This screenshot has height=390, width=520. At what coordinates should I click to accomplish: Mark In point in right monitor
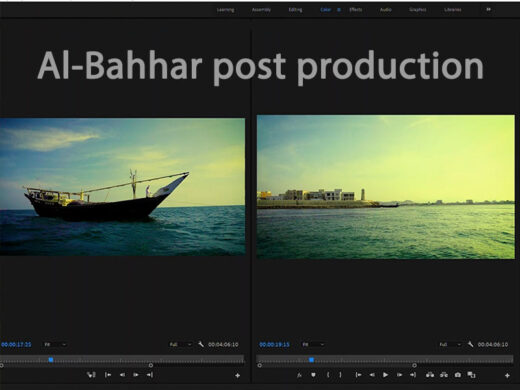[x=328, y=375]
